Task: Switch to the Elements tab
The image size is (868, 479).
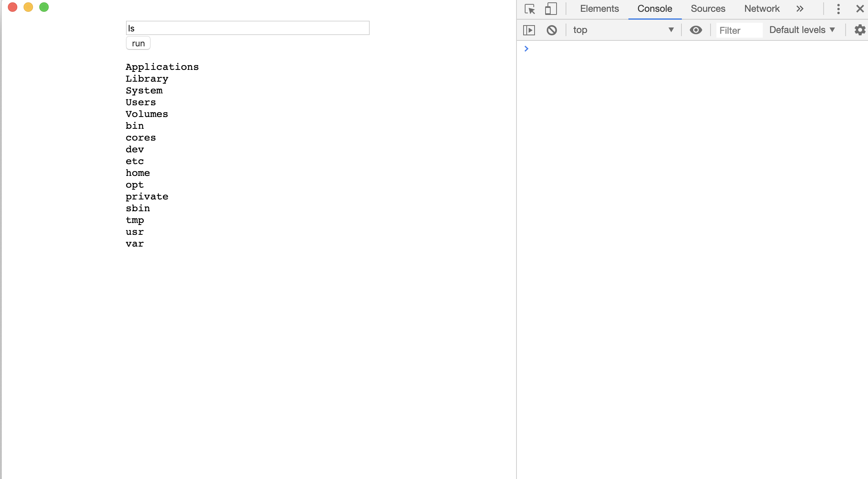Action: 599,9
